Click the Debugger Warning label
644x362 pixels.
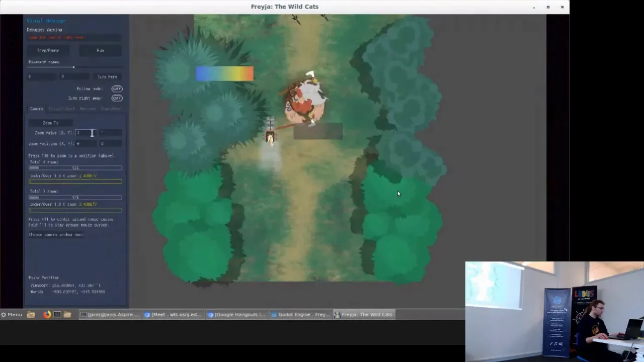click(x=44, y=30)
